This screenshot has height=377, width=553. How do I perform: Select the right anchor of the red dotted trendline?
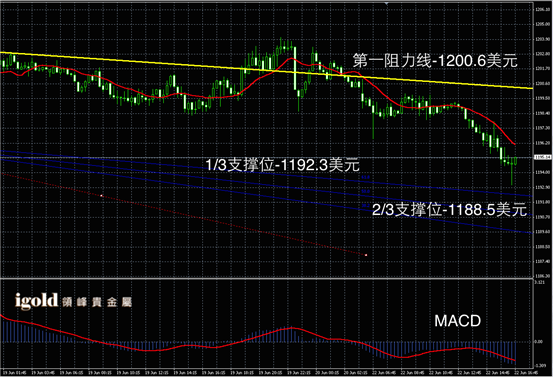point(366,255)
